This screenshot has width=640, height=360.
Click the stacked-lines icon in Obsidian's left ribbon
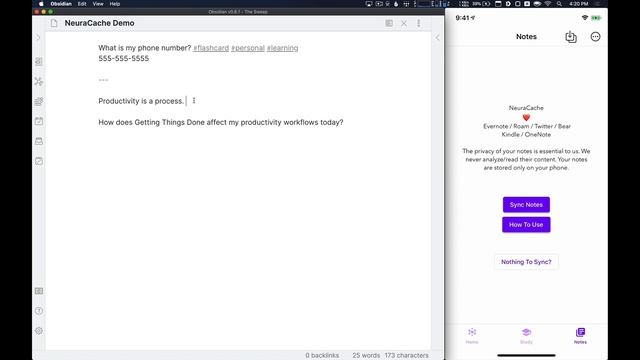tap(39, 101)
